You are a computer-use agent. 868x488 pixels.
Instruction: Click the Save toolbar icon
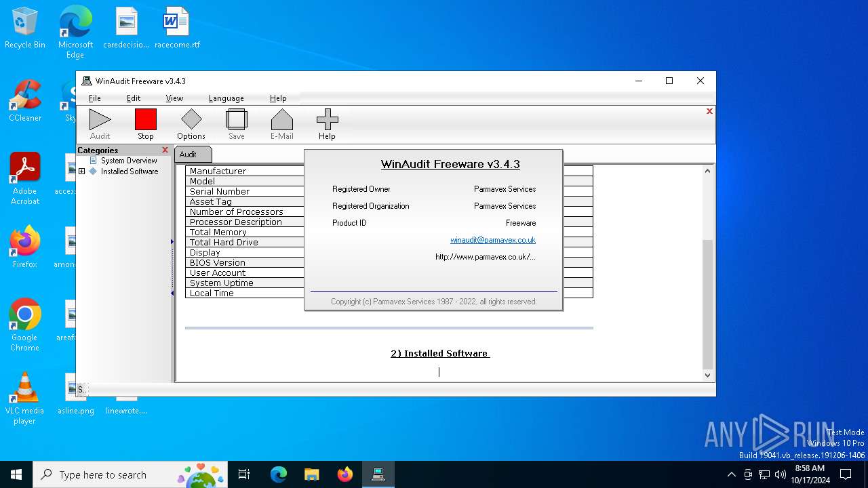(x=237, y=124)
